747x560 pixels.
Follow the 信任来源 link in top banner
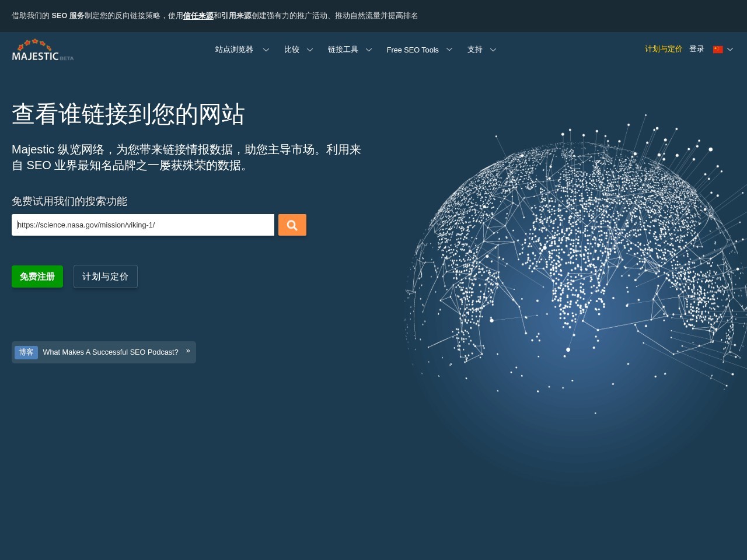(198, 16)
